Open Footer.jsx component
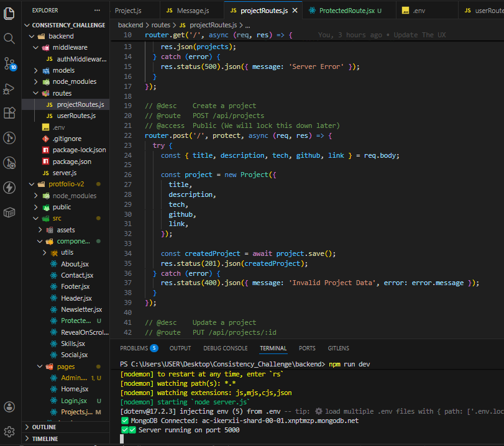The height and width of the screenshot is (446, 504). (x=66, y=286)
